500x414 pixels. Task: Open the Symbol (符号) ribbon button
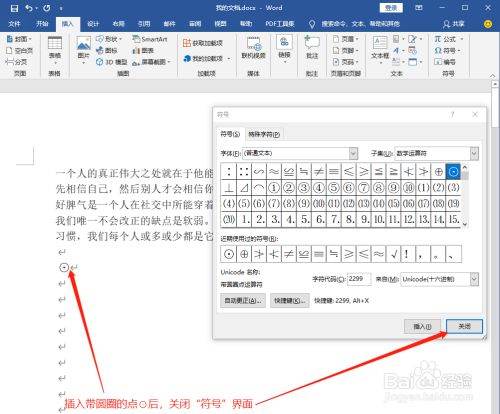(x=447, y=51)
